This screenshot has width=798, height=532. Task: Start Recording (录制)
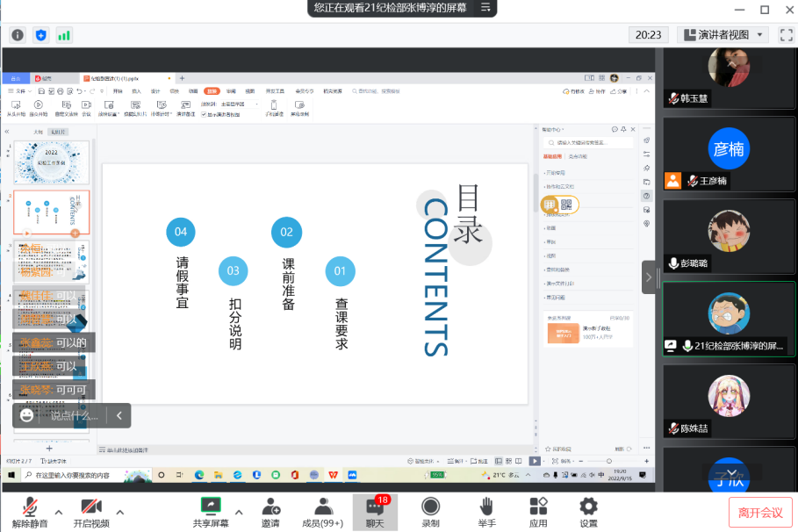click(430, 512)
